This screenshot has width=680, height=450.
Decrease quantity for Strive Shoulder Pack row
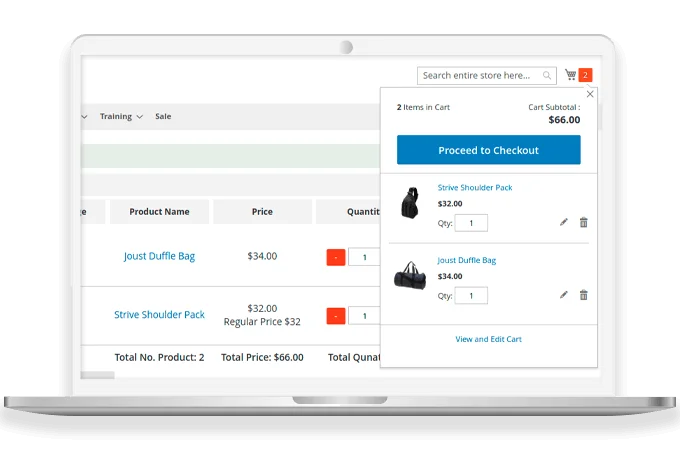[336, 316]
